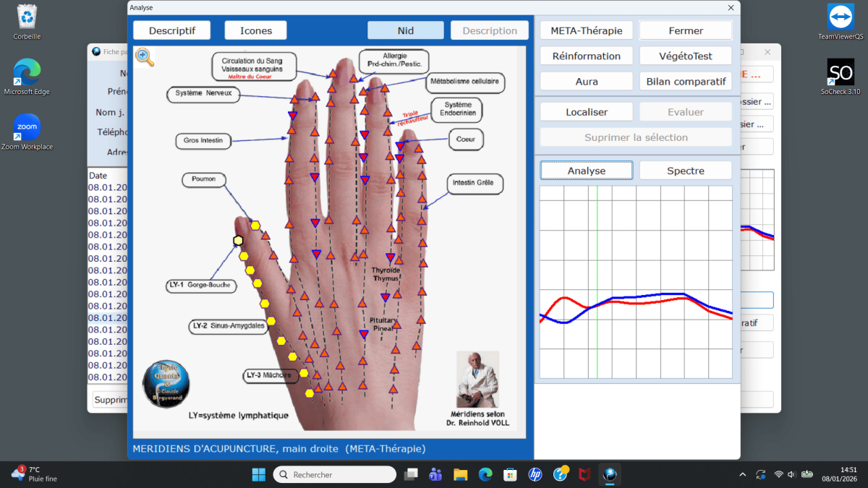The width and height of the screenshot is (868, 488).
Task: Switch to the Spectre graph tab
Action: pos(685,171)
